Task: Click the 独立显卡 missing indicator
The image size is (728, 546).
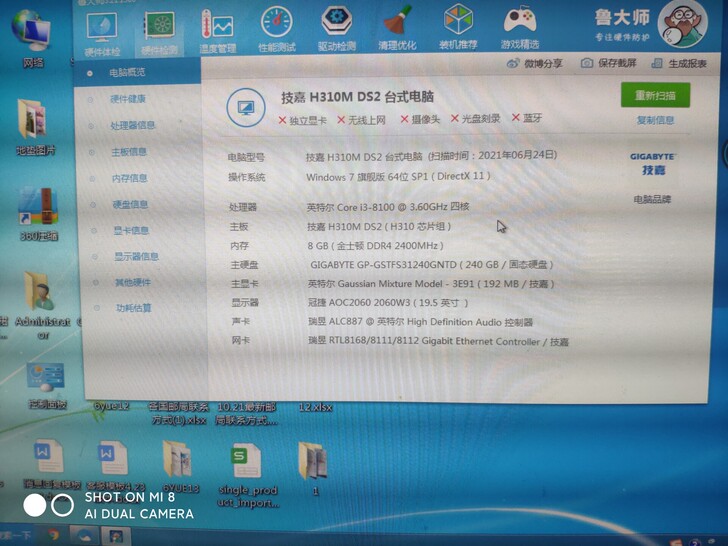Action: click(302, 121)
